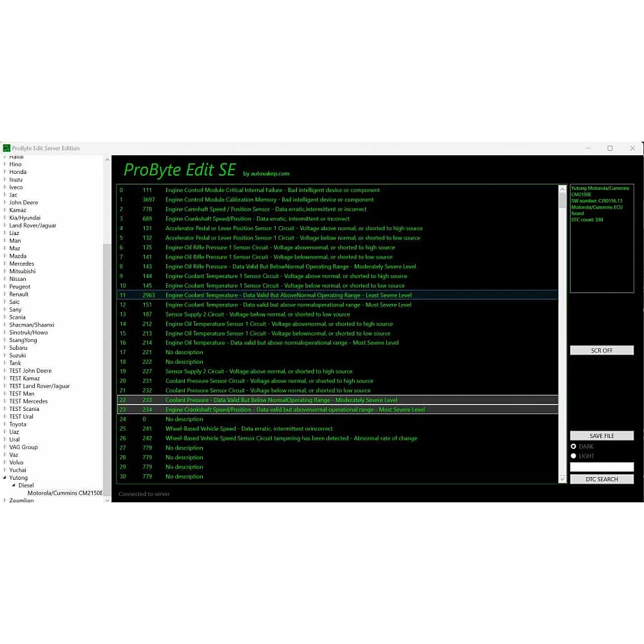644x644 pixels.
Task: Select Motorola/Cummins CM2150E tree item
Action: (x=64, y=493)
